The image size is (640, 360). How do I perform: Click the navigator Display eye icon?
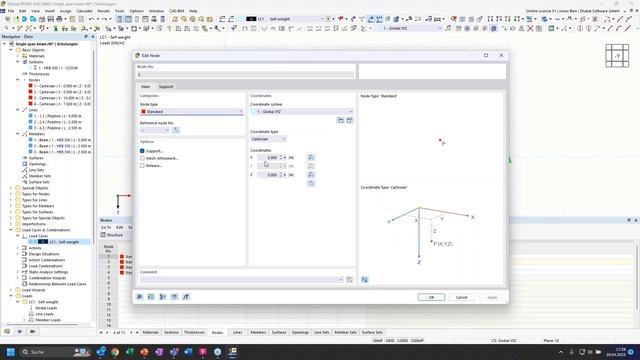point(20,331)
